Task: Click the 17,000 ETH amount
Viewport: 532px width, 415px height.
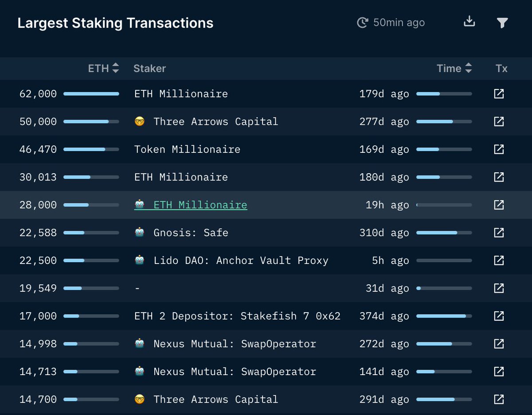Action: [38, 316]
